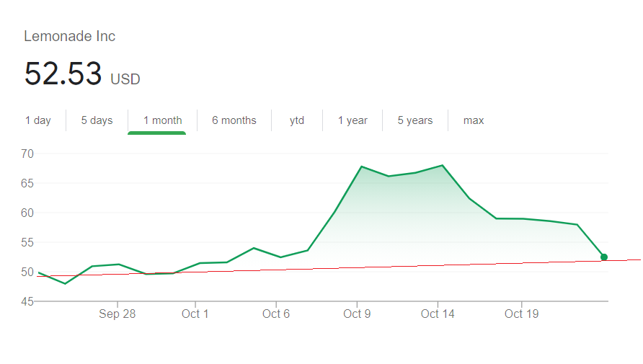This screenshot has height=364, width=643.
Task: Click the 52.53 price value
Action: (x=63, y=74)
